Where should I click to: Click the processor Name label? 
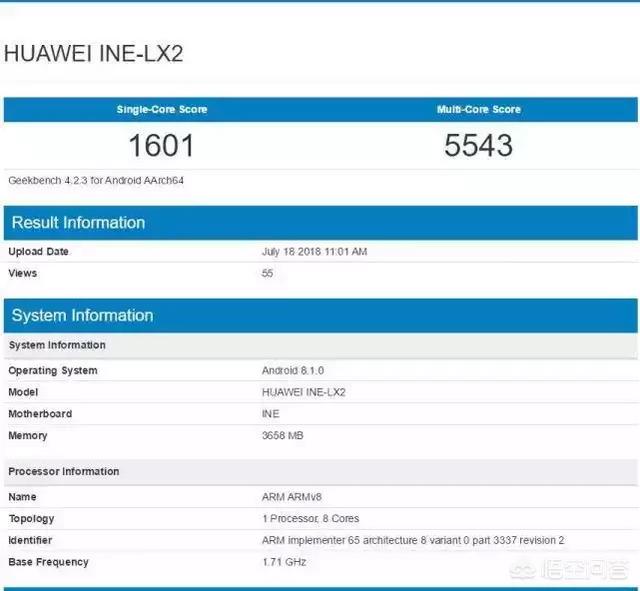pyautogui.click(x=22, y=497)
